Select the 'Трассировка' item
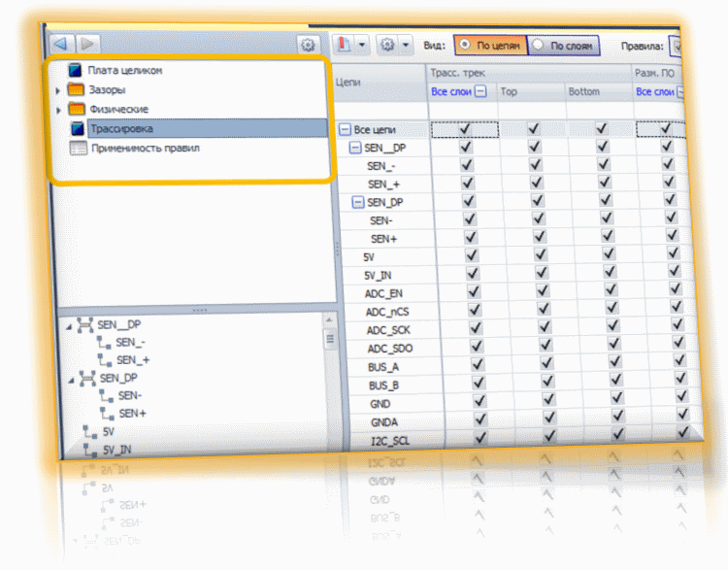 (207, 128)
